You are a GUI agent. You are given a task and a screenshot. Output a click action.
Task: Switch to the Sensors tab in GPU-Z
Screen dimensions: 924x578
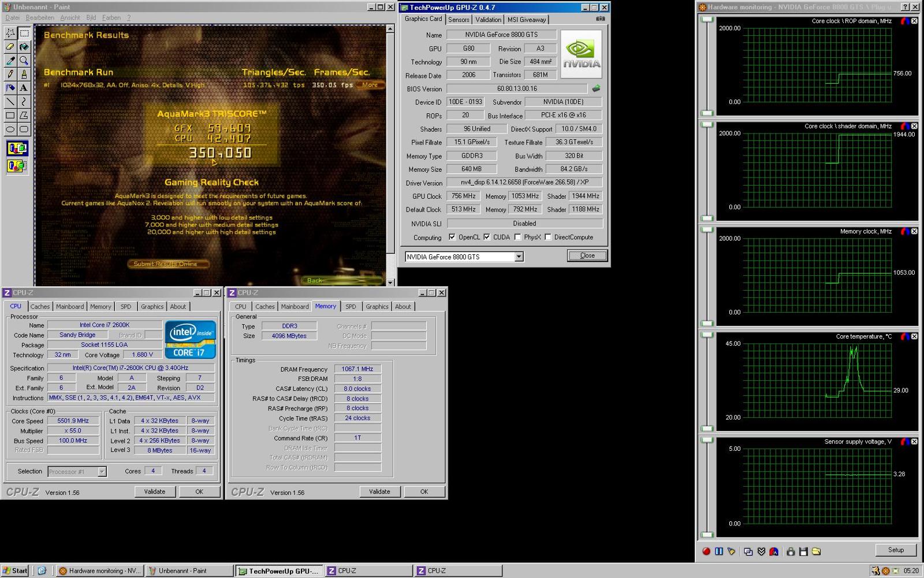(x=459, y=20)
